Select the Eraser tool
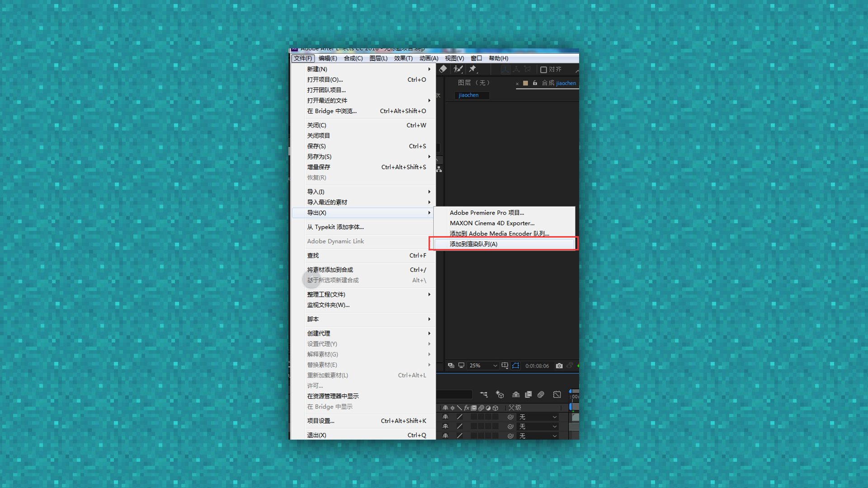 pos(443,69)
